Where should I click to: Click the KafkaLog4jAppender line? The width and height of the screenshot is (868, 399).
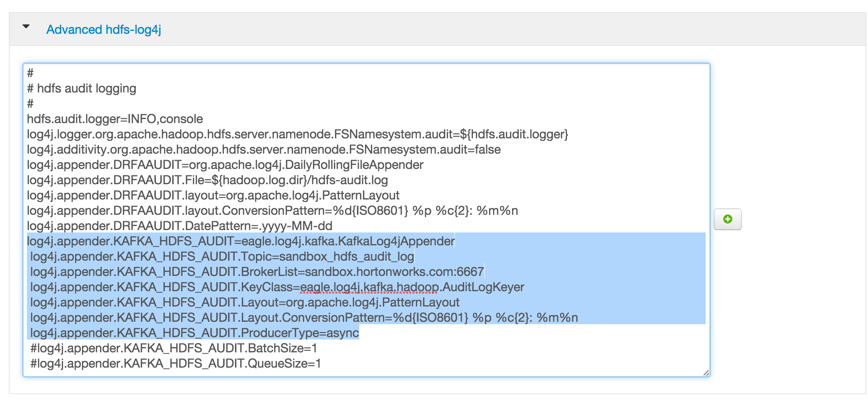(241, 241)
